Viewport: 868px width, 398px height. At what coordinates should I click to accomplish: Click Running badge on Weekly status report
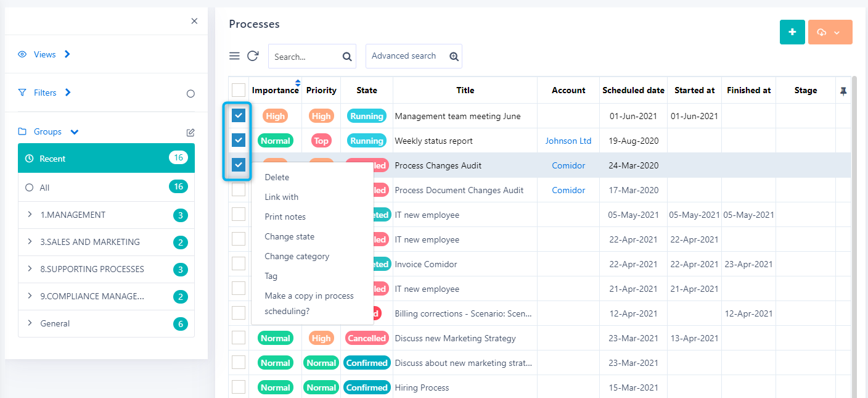click(367, 141)
